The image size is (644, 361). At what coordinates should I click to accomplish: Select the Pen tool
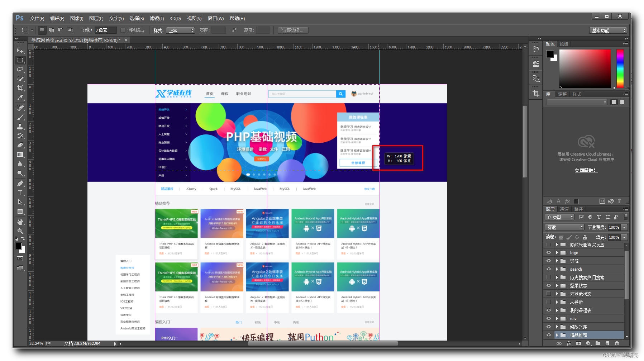20,184
